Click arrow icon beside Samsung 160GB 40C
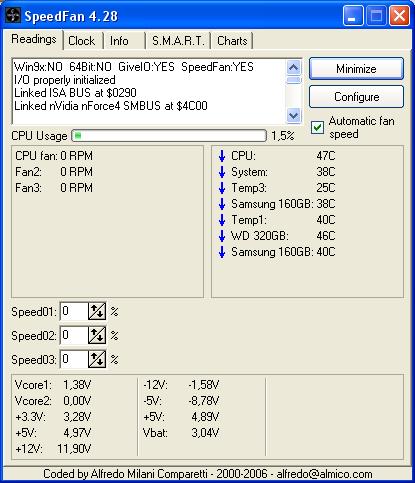 (222, 252)
